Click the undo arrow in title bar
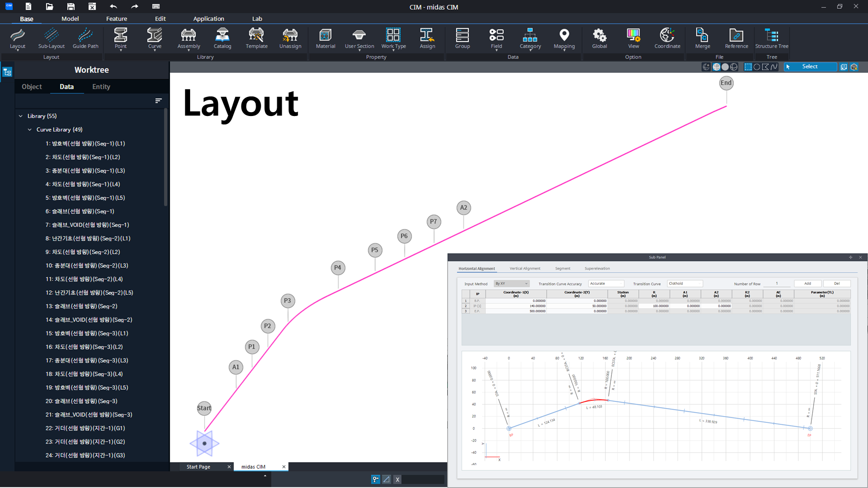 click(x=113, y=6)
